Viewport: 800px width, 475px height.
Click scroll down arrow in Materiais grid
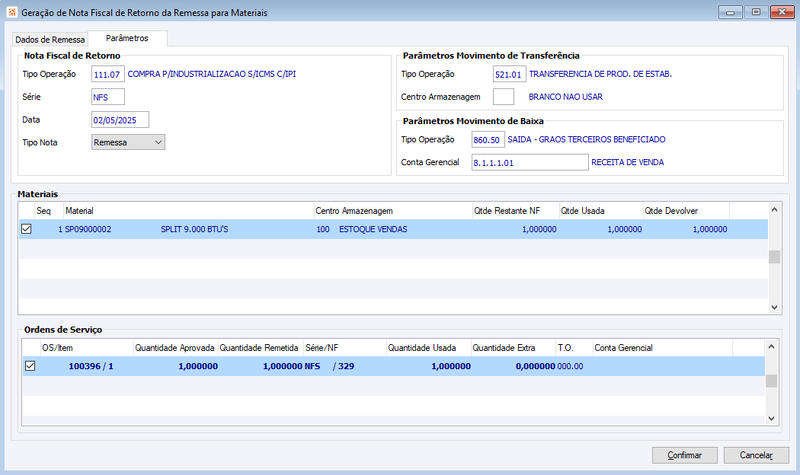tap(774, 307)
